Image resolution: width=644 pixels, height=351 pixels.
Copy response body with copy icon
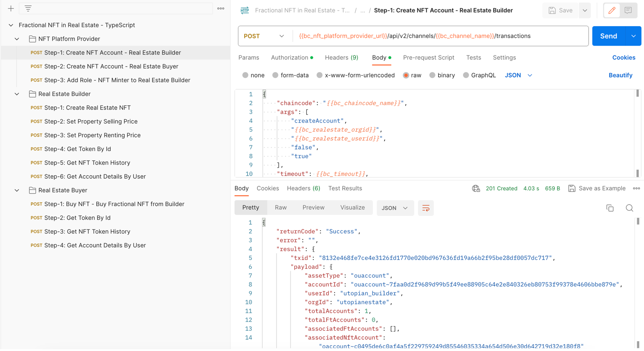click(610, 208)
